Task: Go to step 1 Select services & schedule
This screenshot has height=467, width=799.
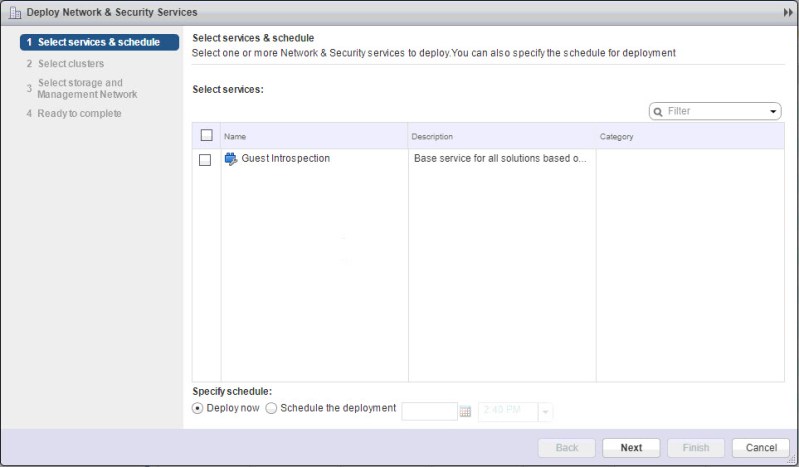Action: (x=98, y=42)
